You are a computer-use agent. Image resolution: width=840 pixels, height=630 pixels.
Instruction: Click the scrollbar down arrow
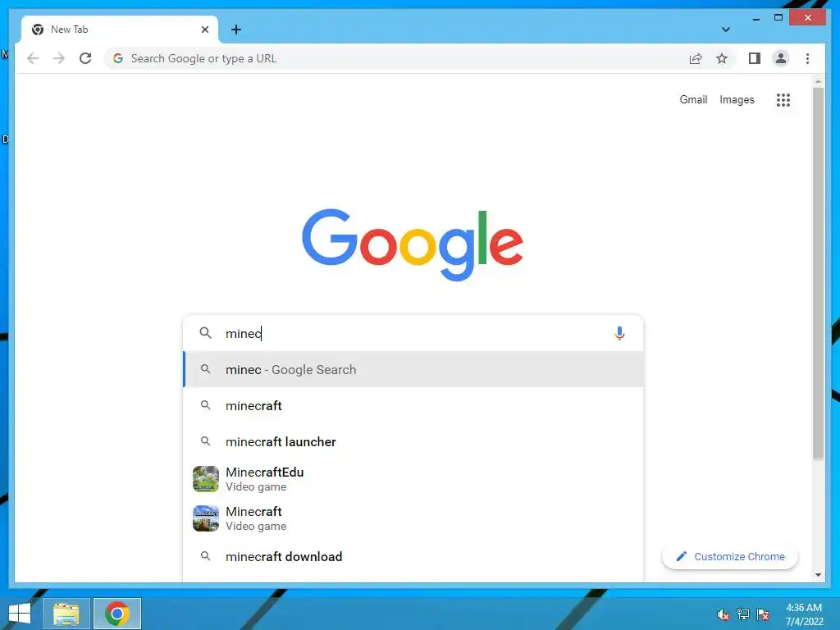(x=818, y=575)
